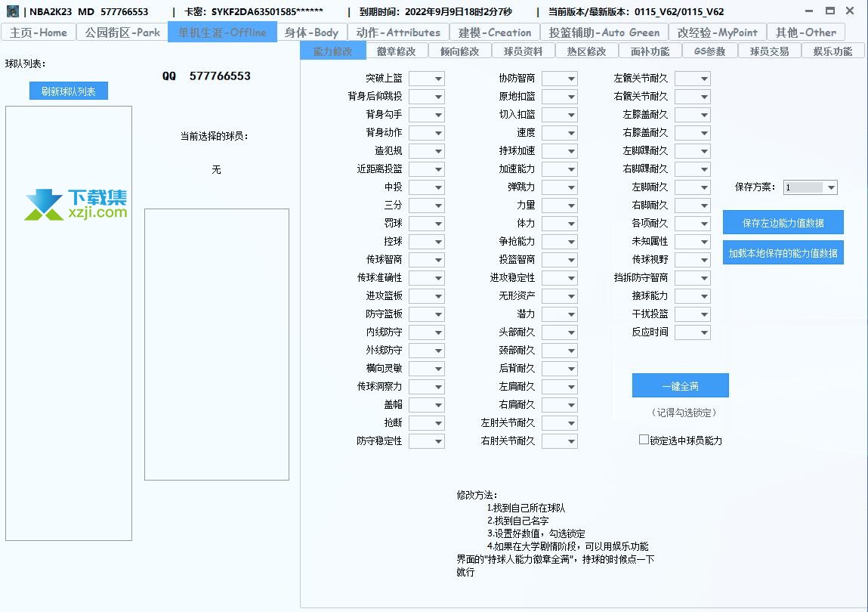Image resolution: width=868 pixels, height=612 pixels.
Task: Go to the 身体-Body tab
Action: 311,32
